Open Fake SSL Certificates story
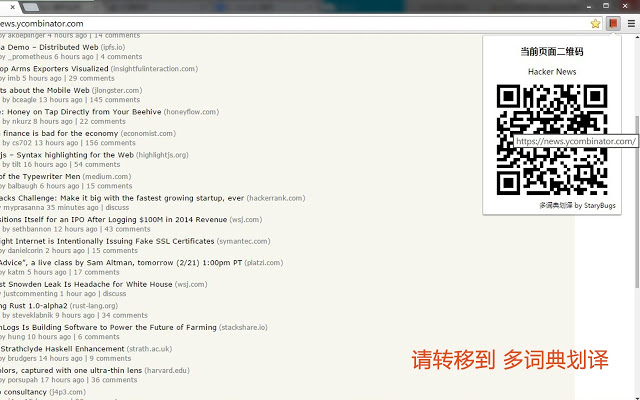This screenshot has height=400, width=640. point(107,241)
